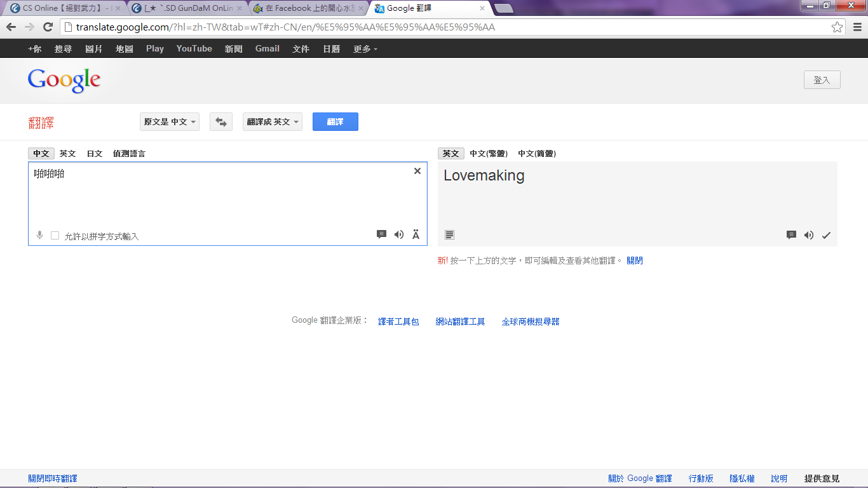Open Gmail in the Google bar

pos(268,49)
